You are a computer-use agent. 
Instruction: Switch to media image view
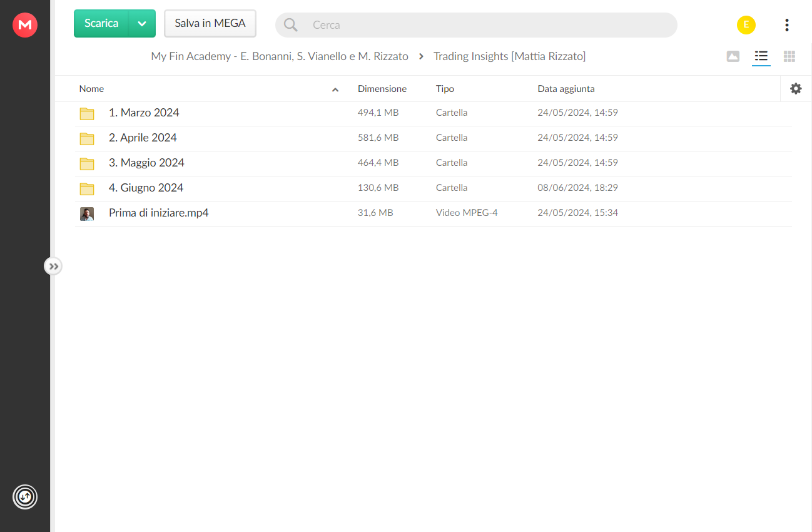point(733,56)
